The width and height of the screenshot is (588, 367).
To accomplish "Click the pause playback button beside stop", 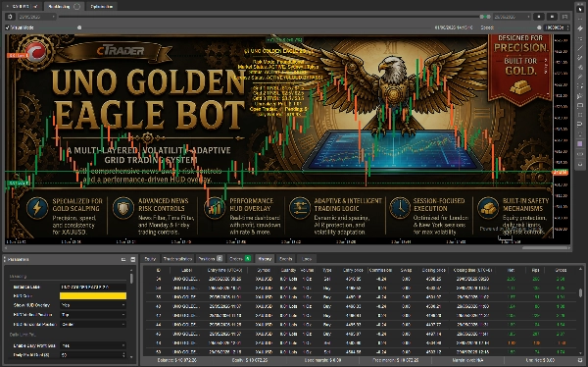I will (x=552, y=17).
